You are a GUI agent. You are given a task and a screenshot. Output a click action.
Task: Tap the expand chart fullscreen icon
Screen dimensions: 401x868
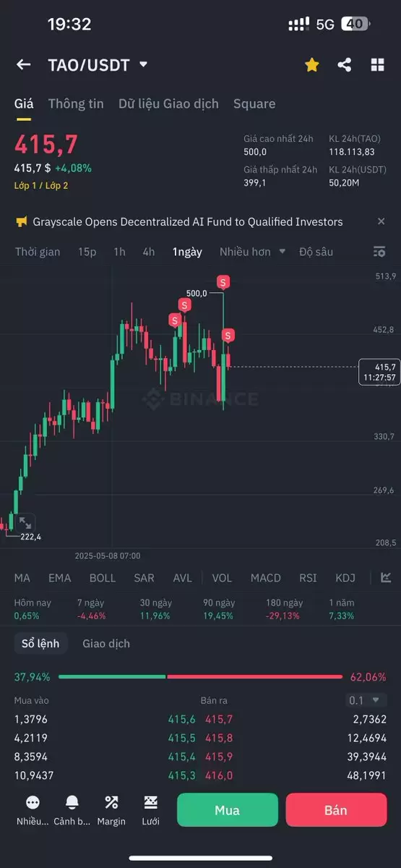click(24, 522)
